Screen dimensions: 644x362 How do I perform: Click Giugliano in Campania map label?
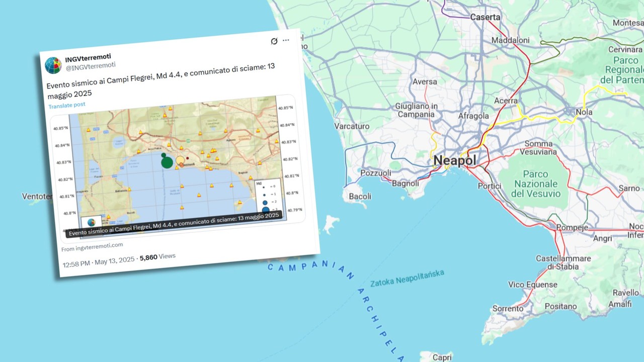click(x=416, y=110)
